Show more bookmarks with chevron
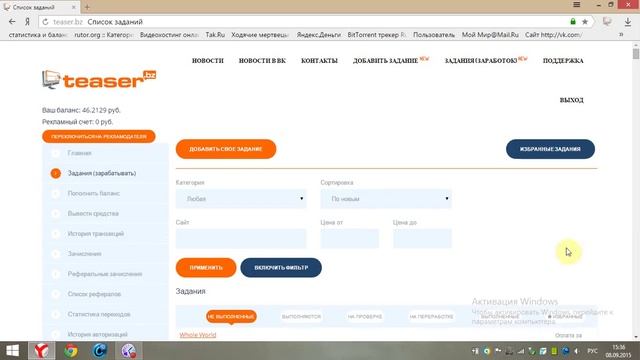This screenshot has width=640, height=360. click(x=621, y=35)
